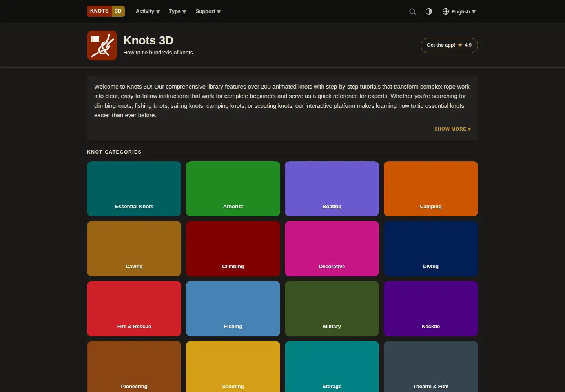The height and width of the screenshot is (392, 565).
Task: Open the Decorative category tile
Action: pyautogui.click(x=332, y=249)
